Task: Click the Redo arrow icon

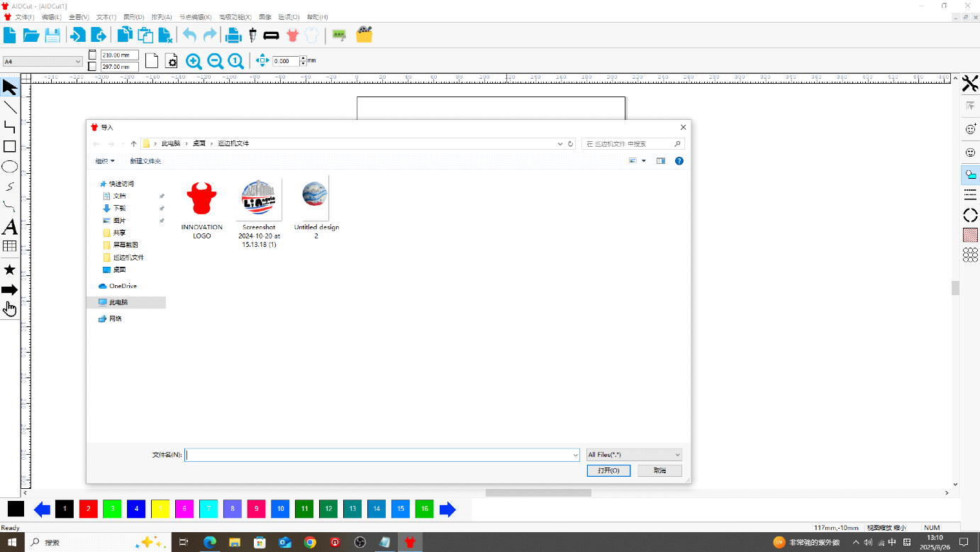Action: pyautogui.click(x=210, y=35)
